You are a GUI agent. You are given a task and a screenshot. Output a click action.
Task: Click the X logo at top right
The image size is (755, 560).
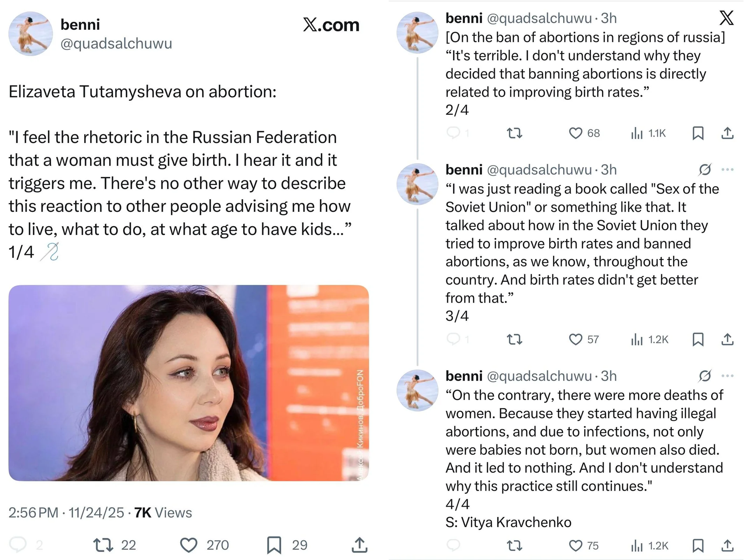coord(727,17)
